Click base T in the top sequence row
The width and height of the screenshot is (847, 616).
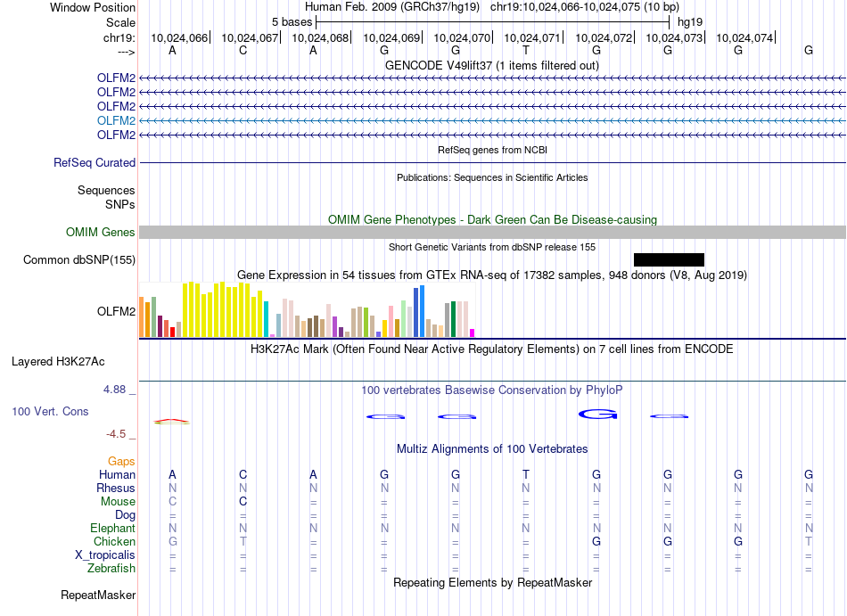coord(526,50)
